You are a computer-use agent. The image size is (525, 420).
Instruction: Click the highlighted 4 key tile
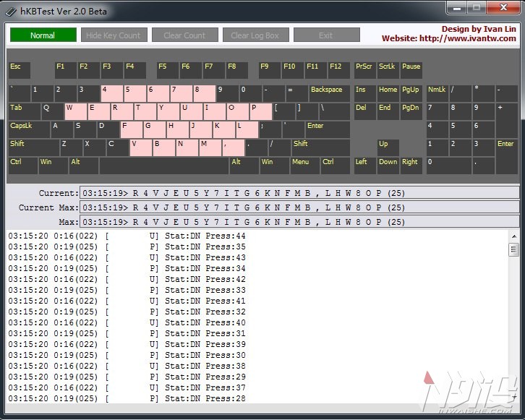(x=112, y=93)
